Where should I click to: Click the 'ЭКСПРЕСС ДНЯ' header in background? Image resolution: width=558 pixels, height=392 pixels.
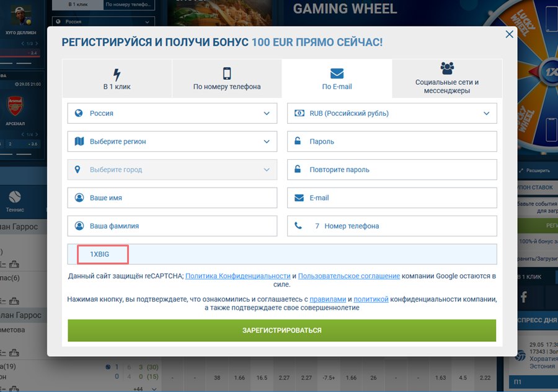538,320
